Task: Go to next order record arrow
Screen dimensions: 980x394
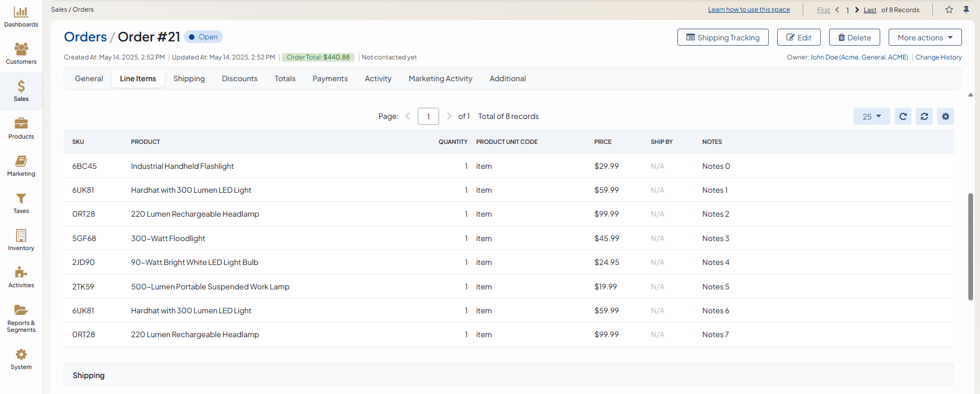Action: point(857,10)
